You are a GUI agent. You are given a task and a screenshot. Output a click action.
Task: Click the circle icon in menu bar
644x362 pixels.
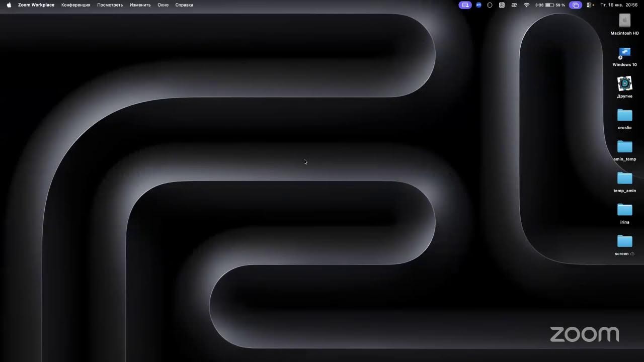490,5
